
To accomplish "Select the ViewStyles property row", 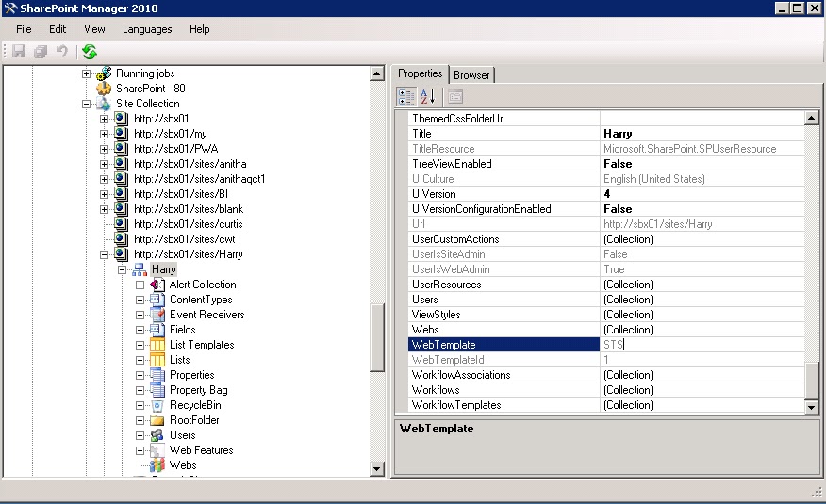I will [606, 315].
